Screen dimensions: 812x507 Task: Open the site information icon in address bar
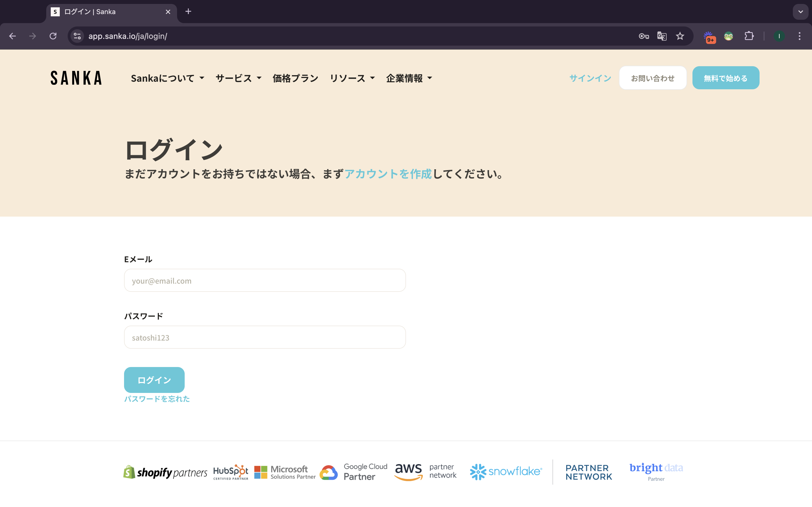[x=77, y=36]
